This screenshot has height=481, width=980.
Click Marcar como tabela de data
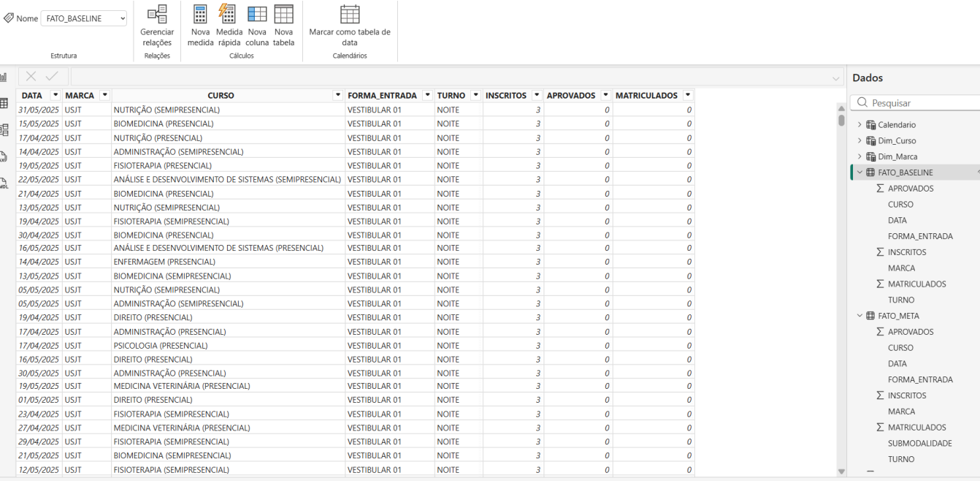click(x=350, y=26)
